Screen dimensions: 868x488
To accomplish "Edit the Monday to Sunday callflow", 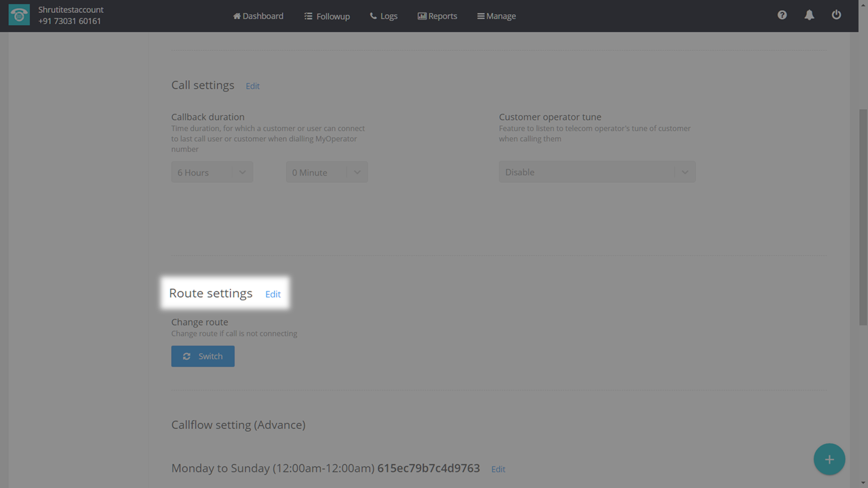I will pyautogui.click(x=498, y=469).
